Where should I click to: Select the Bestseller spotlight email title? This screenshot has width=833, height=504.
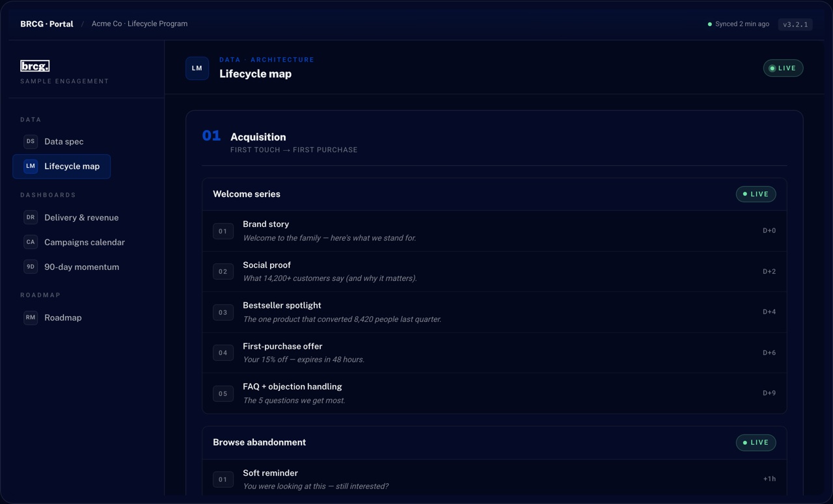[x=282, y=305]
